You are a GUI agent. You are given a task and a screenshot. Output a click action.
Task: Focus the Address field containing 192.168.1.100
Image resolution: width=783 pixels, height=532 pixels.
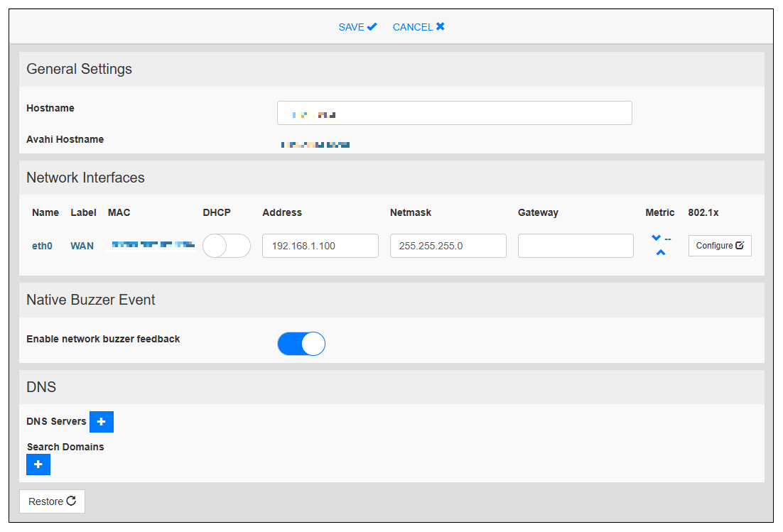[x=320, y=246]
